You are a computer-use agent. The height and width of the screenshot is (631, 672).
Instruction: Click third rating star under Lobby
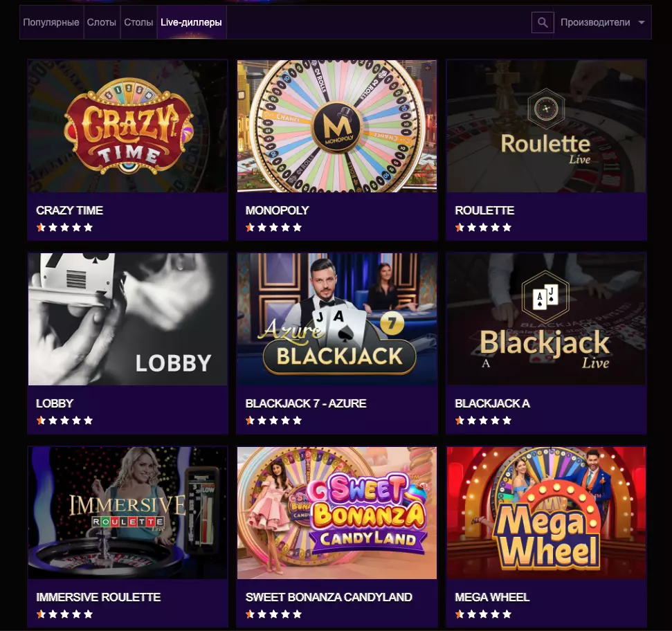64,421
